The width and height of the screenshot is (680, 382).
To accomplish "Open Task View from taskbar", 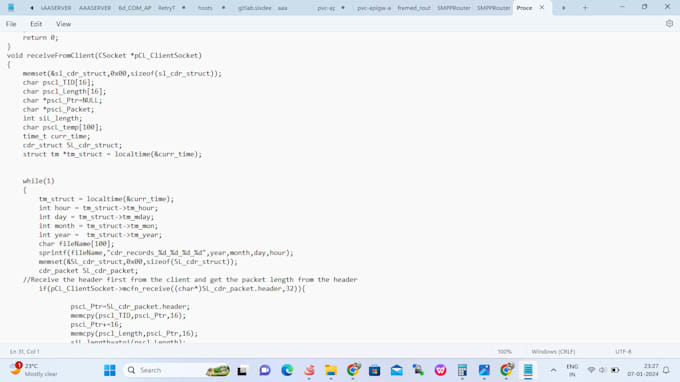I will tap(242, 370).
